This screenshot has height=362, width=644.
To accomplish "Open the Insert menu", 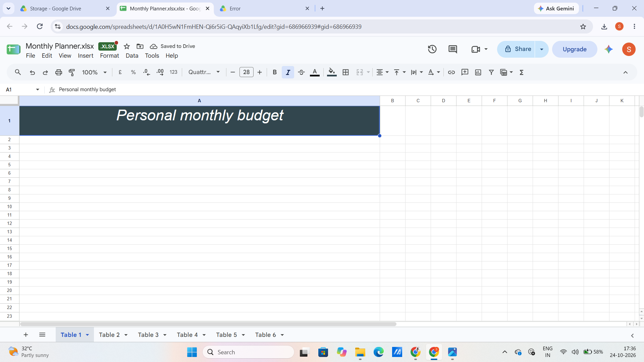I will coord(86,56).
